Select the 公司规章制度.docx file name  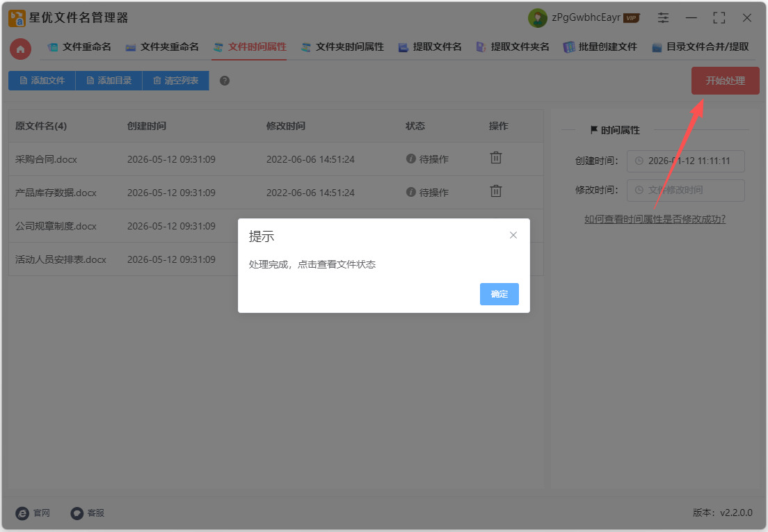pos(56,226)
